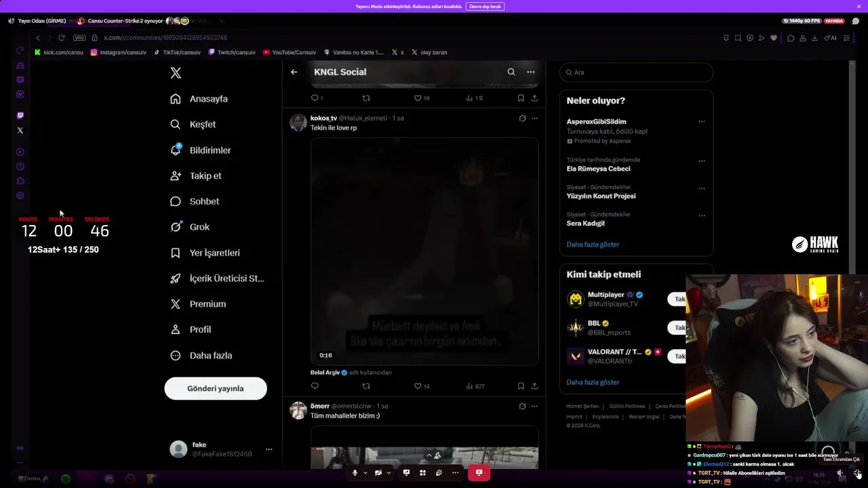Toggle the browser VPN badge
This screenshot has width=868, height=488.
[79, 38]
